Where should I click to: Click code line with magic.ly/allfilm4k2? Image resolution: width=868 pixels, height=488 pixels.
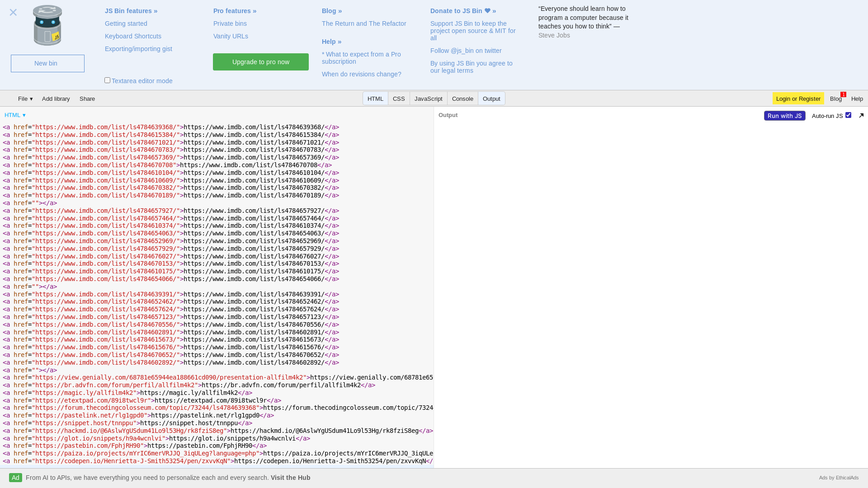point(127,393)
